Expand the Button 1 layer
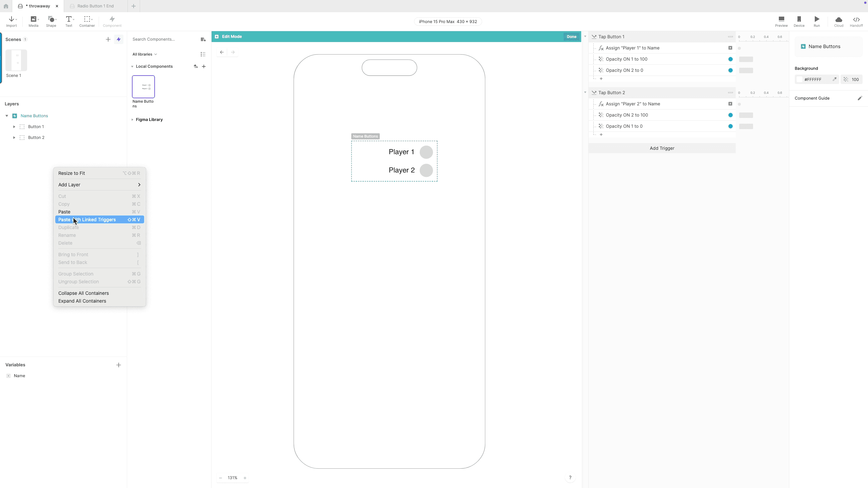Viewport: 868px width, 488px height. (14, 126)
